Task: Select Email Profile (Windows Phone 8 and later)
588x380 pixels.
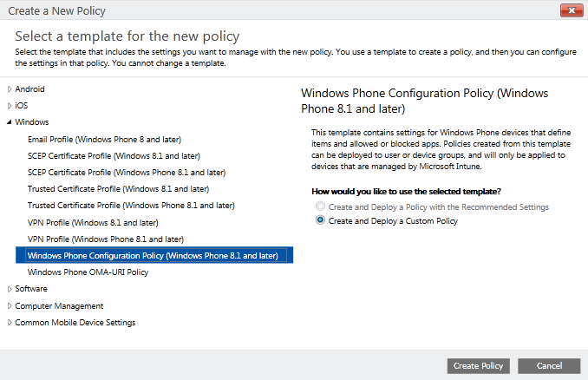Action: pyautogui.click(x=105, y=140)
